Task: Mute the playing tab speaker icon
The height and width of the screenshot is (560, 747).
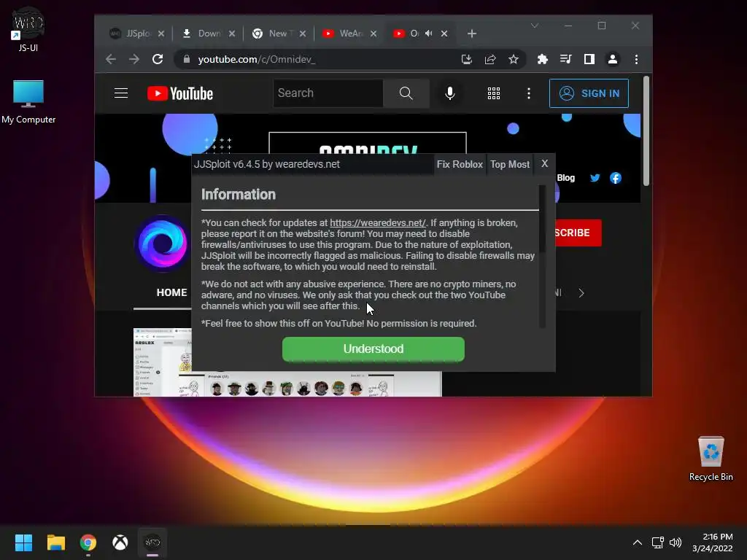Action: [x=429, y=34]
